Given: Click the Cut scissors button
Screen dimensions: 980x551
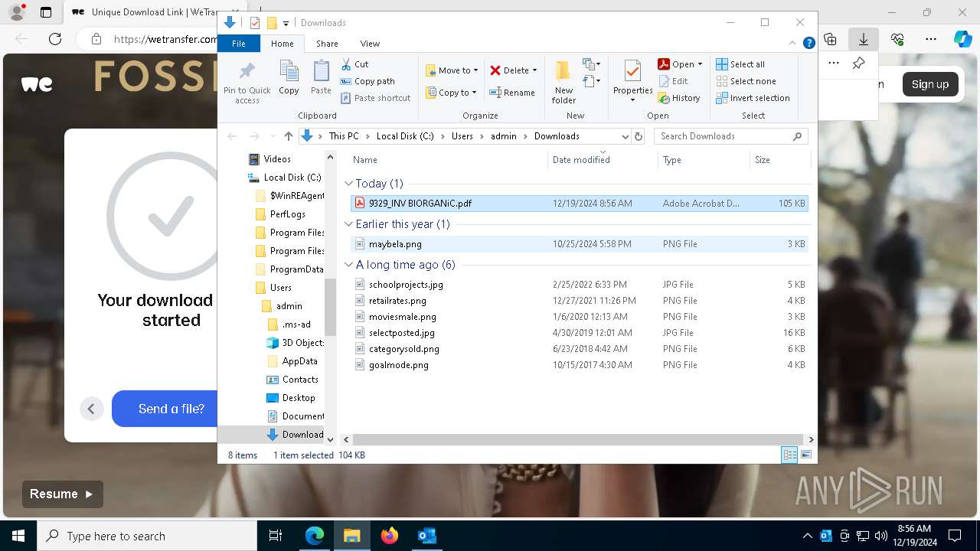Looking at the screenshot, I should (x=354, y=64).
